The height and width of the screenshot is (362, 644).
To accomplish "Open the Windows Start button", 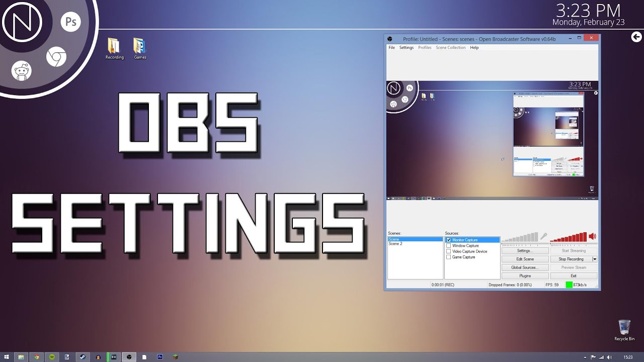I will (x=7, y=357).
